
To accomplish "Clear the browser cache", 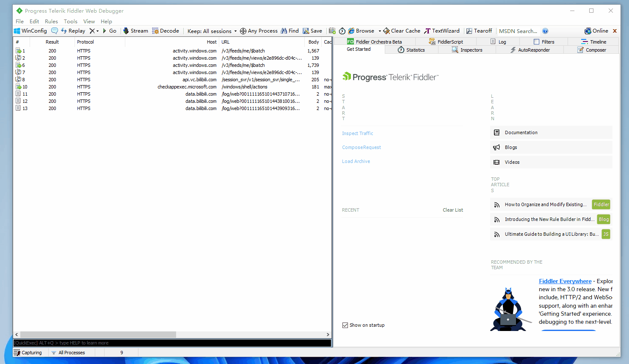I will (402, 31).
